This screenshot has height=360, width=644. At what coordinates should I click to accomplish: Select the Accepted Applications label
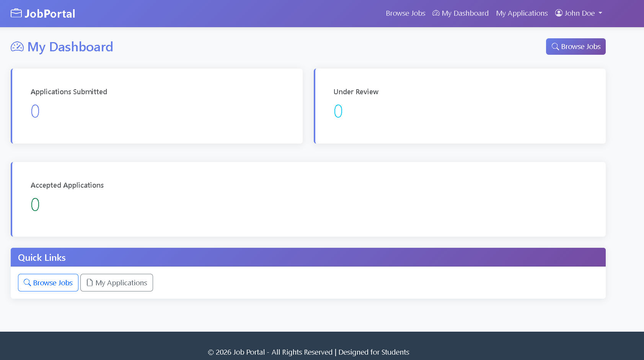pyautogui.click(x=67, y=185)
